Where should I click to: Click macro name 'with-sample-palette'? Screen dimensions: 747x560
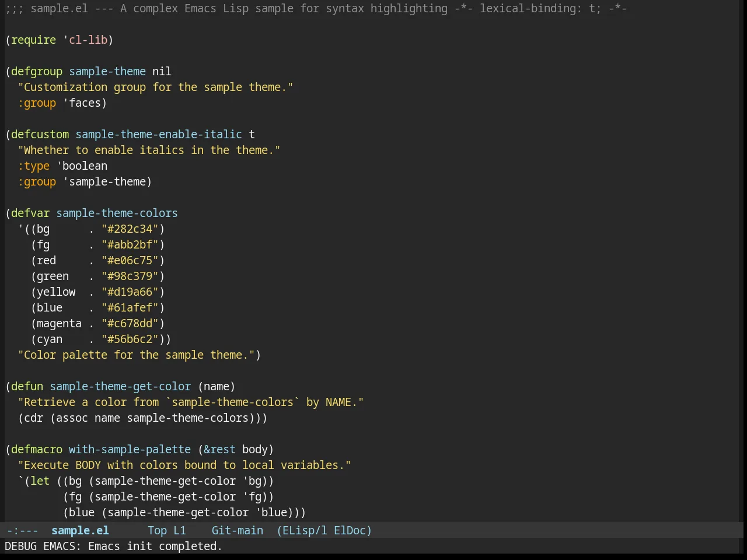point(130,449)
